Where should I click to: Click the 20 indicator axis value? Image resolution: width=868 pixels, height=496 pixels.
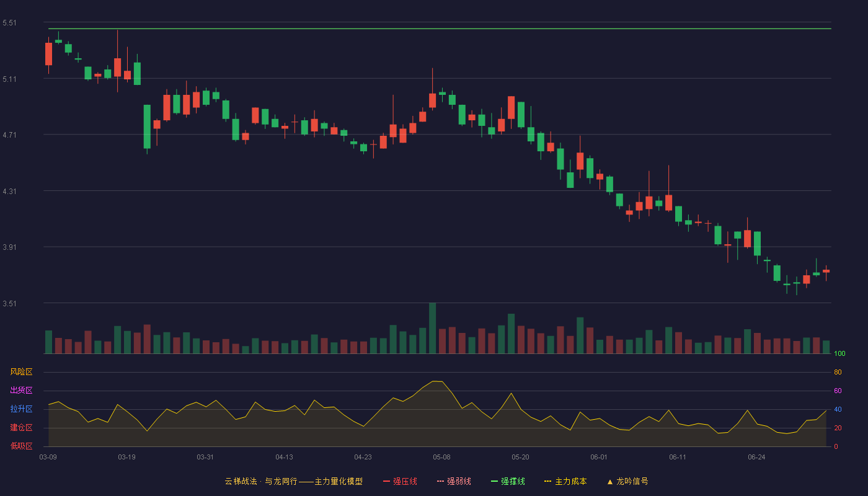tap(838, 428)
